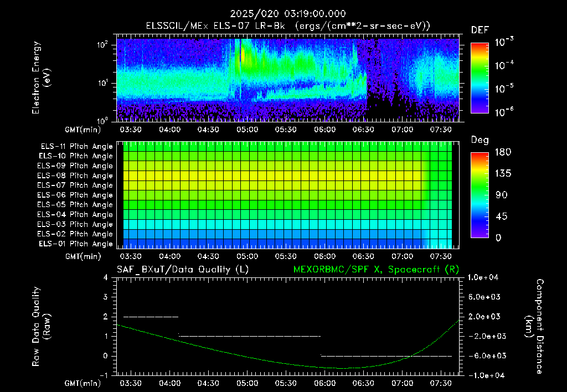Click the green spacecraft distance curve

pyautogui.click(x=288, y=364)
